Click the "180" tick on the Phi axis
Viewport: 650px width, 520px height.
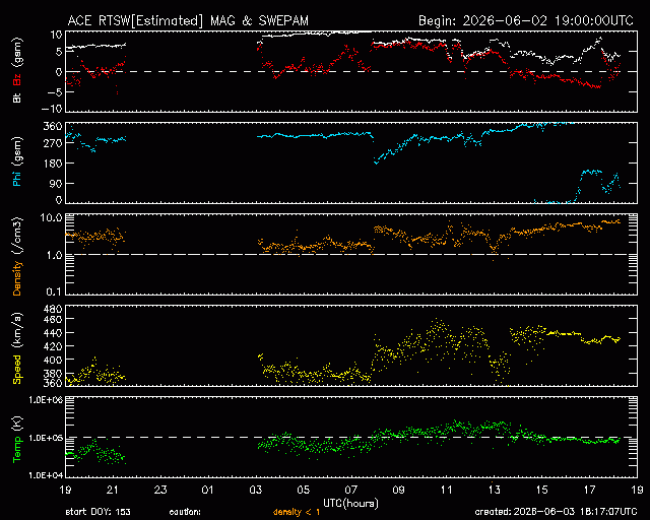[54, 163]
